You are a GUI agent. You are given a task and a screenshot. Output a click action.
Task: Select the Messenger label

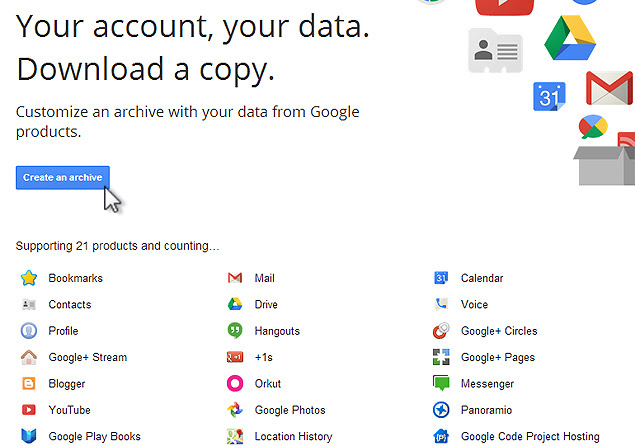[x=487, y=384]
